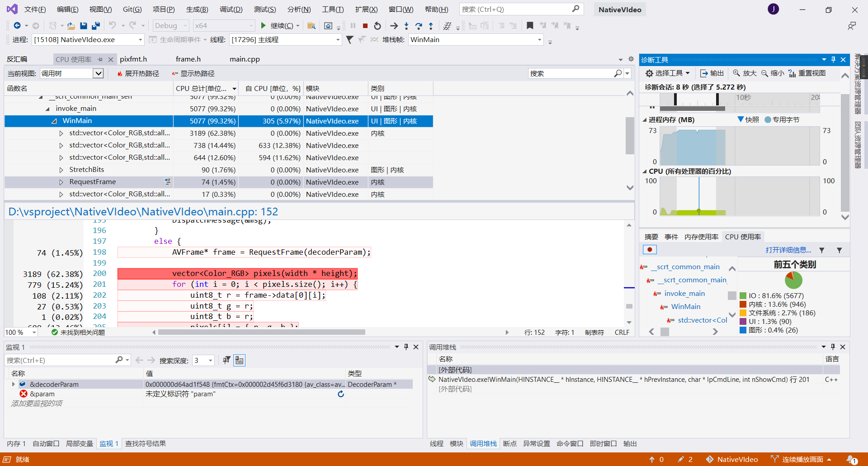Image resolution: width=868 pixels, height=466 pixels.
Task: Select the 摘要 (Summary) tab in Diagnostic Tools
Action: click(651, 237)
